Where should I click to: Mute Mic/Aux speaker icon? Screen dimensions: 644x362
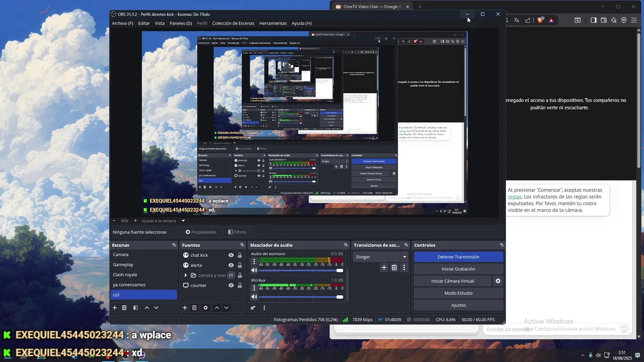coord(254,297)
